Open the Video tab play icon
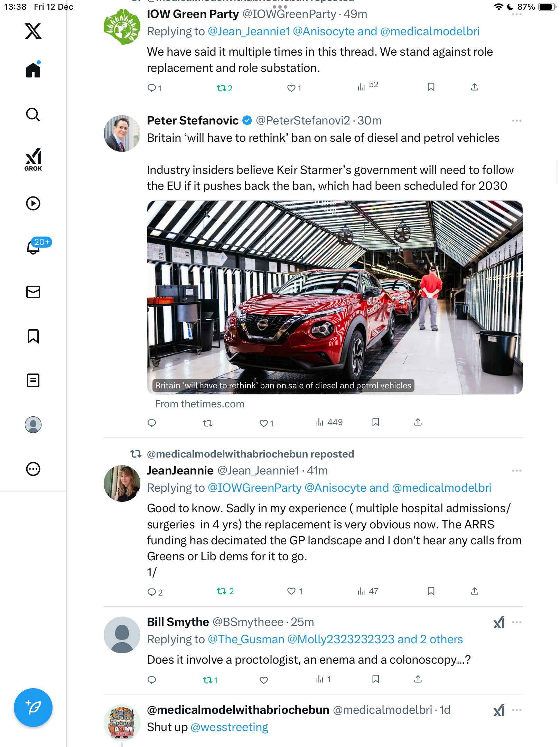Image resolution: width=560 pixels, height=747 pixels. pyautogui.click(x=33, y=203)
